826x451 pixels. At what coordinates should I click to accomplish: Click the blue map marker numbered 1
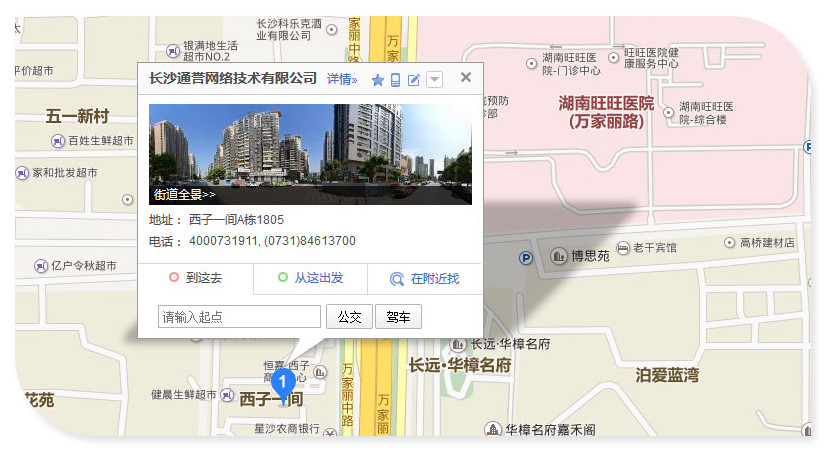[283, 381]
